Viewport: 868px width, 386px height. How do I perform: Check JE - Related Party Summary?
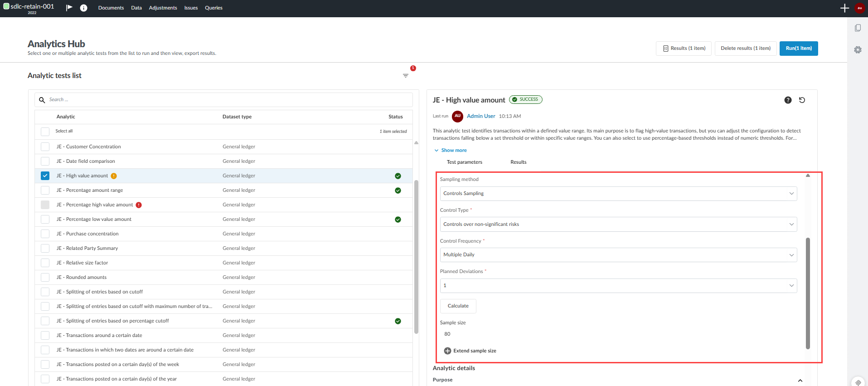(x=45, y=249)
